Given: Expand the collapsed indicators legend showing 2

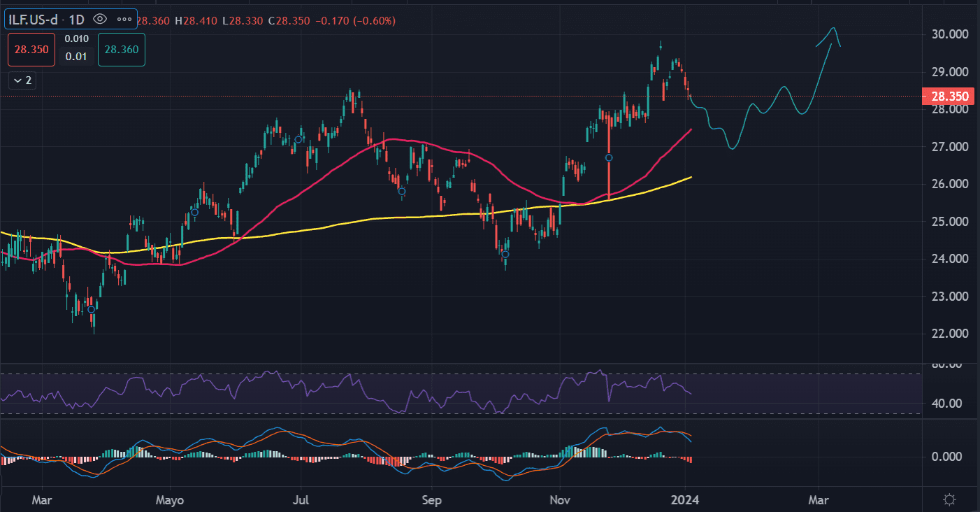Looking at the screenshot, I should click(x=23, y=80).
